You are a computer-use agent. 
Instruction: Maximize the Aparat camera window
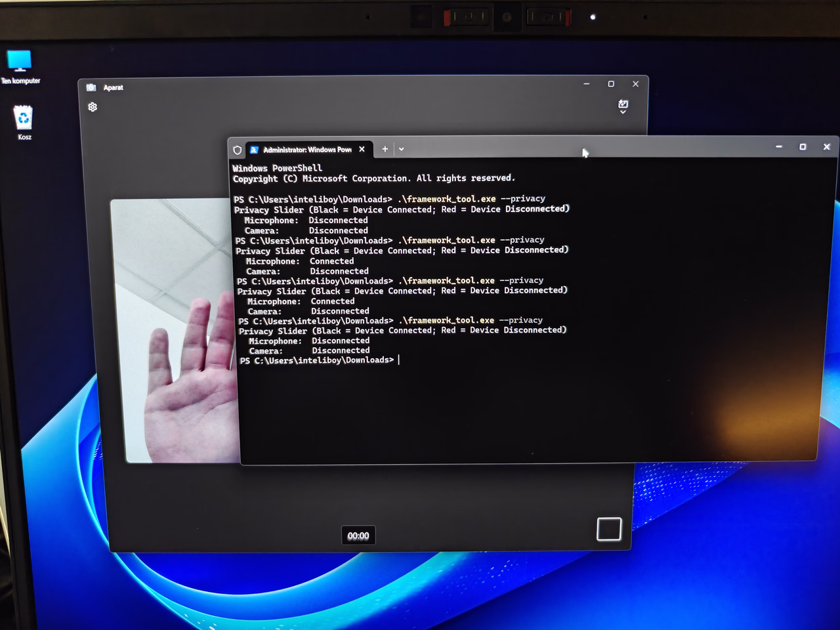tap(611, 84)
